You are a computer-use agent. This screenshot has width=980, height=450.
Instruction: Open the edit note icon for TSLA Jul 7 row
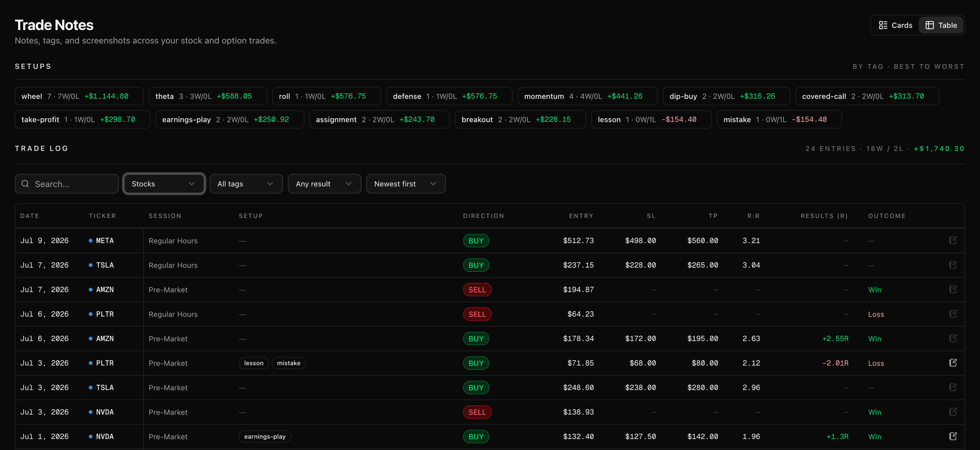pyautogui.click(x=953, y=265)
